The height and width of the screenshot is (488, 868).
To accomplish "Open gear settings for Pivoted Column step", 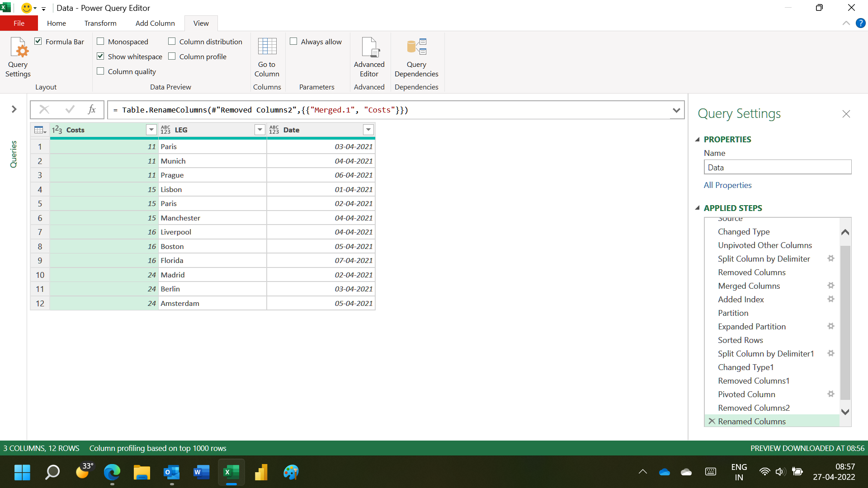I will [x=831, y=394].
